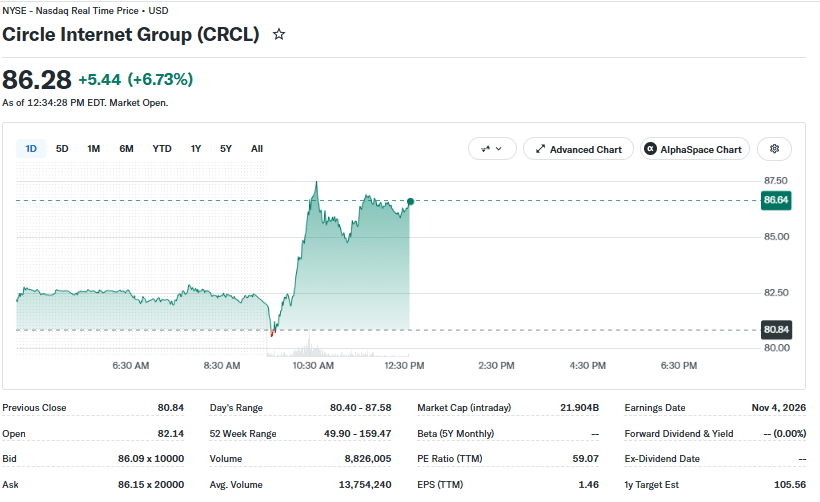Click the 80.84 previous close label
Viewport: 820px width, 502px height.
776,330
